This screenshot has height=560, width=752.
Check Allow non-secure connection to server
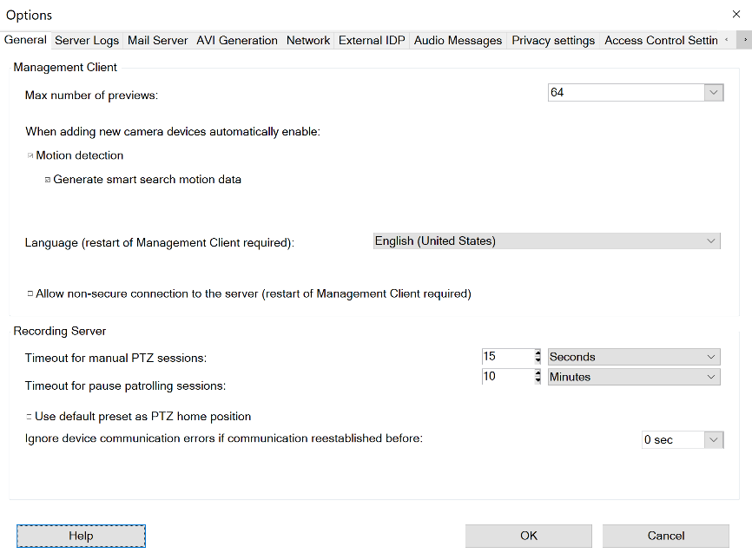[x=30, y=294]
